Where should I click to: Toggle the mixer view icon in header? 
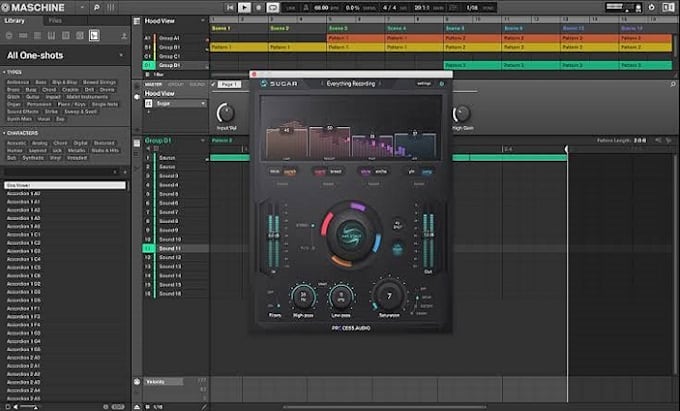click(x=111, y=7)
